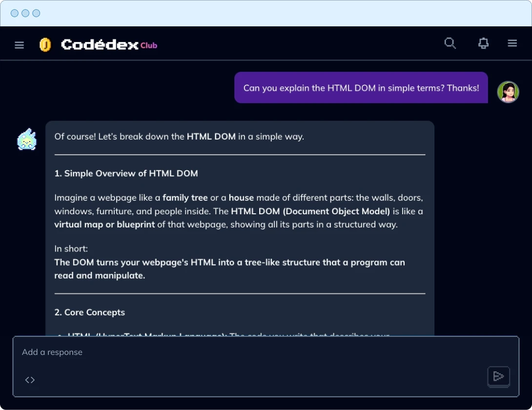Click the pink Club label

coord(148,45)
